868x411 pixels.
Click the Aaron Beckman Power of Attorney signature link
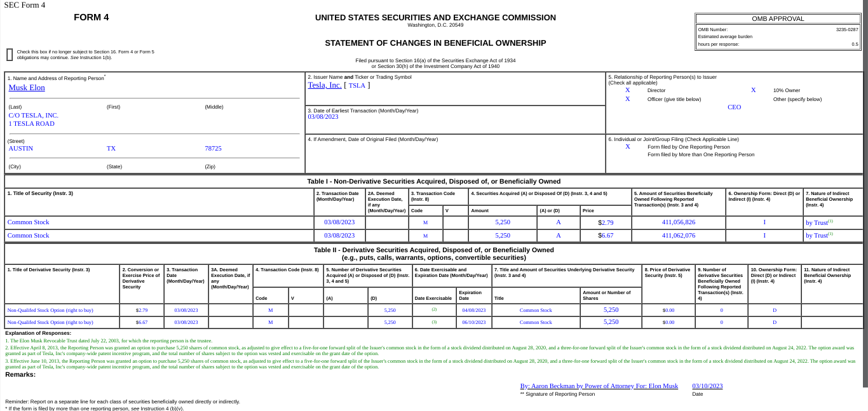click(599, 386)
